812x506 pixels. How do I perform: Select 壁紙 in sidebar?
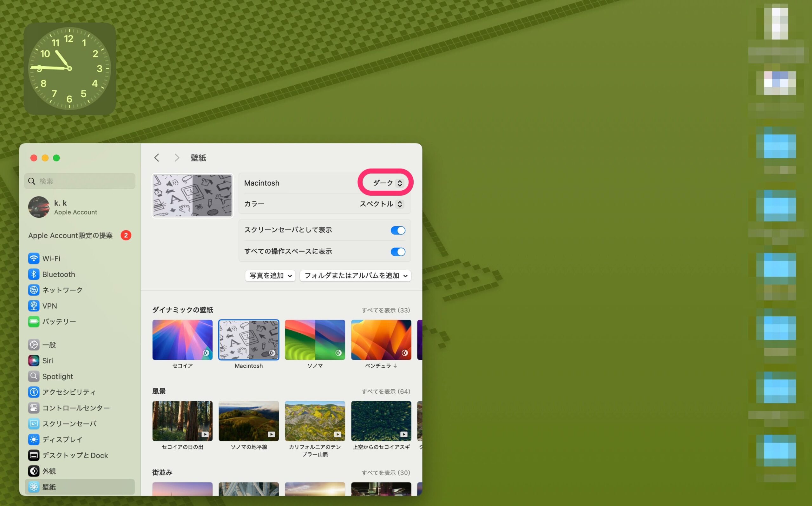coord(80,487)
